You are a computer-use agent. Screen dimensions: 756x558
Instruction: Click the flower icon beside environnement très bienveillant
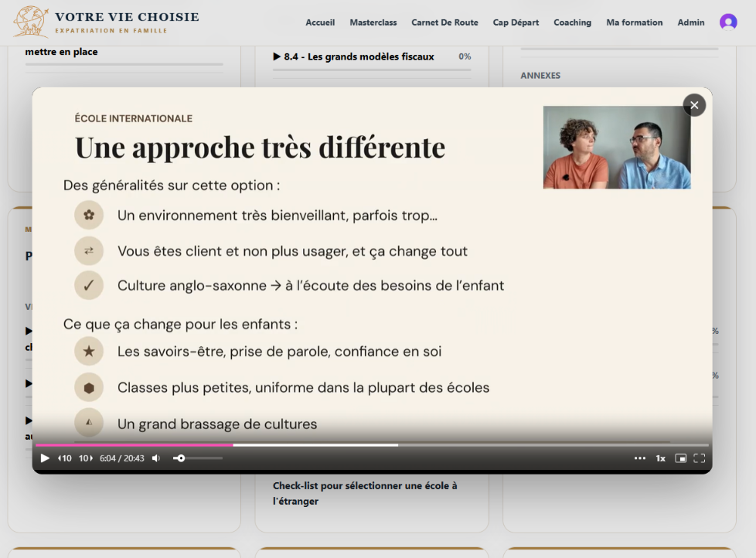point(89,215)
